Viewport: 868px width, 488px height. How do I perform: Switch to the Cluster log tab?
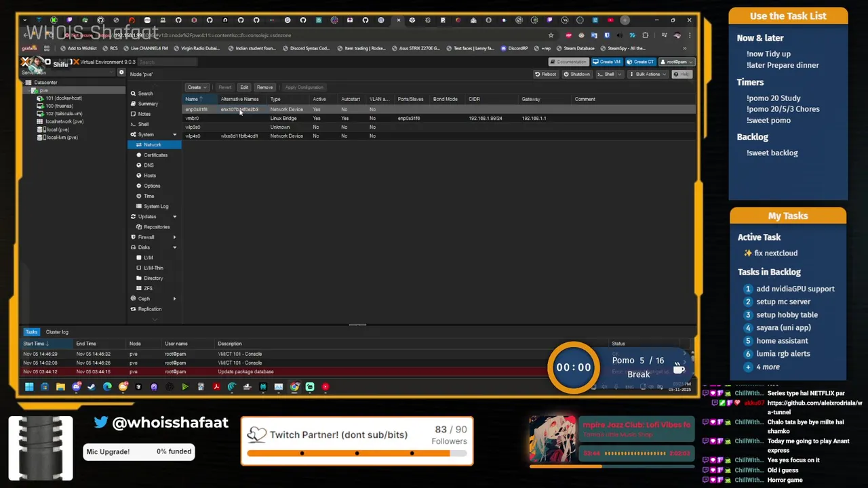click(x=57, y=332)
